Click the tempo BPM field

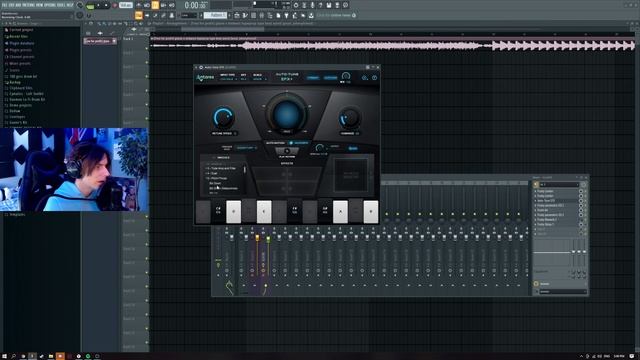tap(126, 5)
